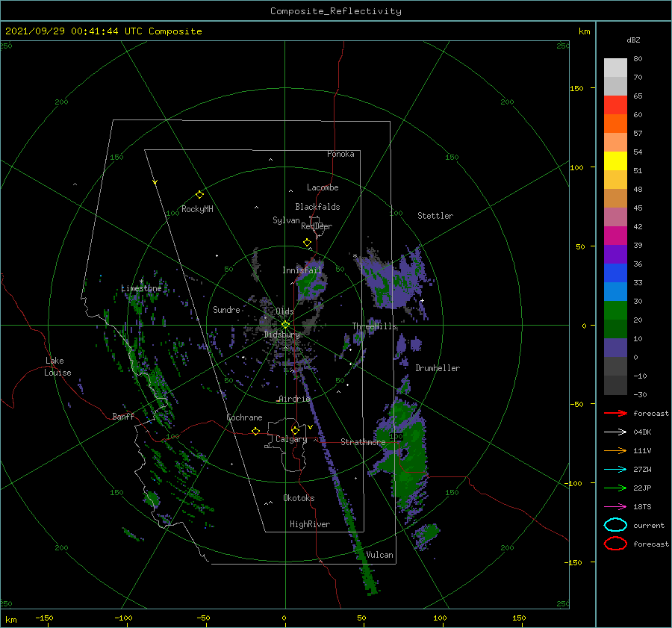672x628 pixels.
Task: Click the yellow diamond marker near RockyMH
Action: 199,195
